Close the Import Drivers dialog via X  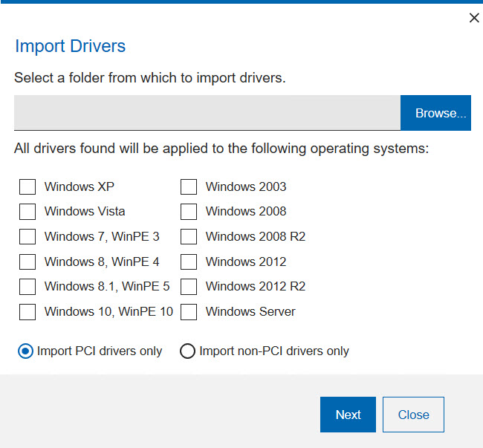click(474, 18)
